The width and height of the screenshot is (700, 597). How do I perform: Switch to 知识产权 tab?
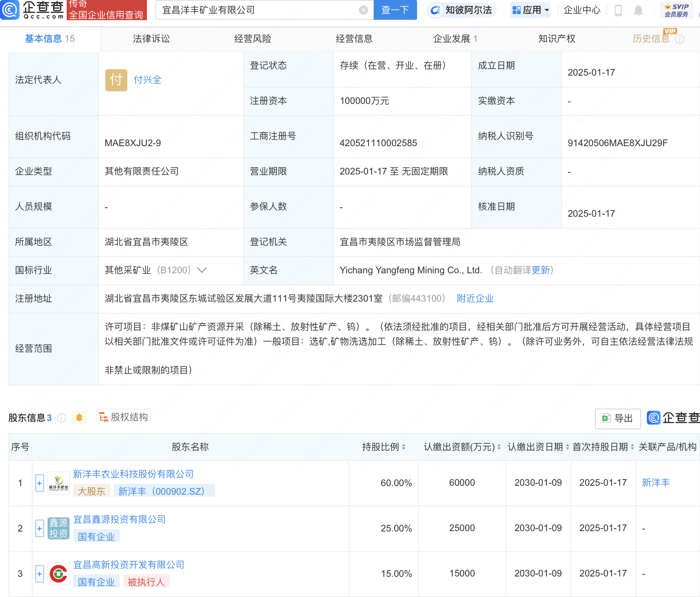click(557, 39)
